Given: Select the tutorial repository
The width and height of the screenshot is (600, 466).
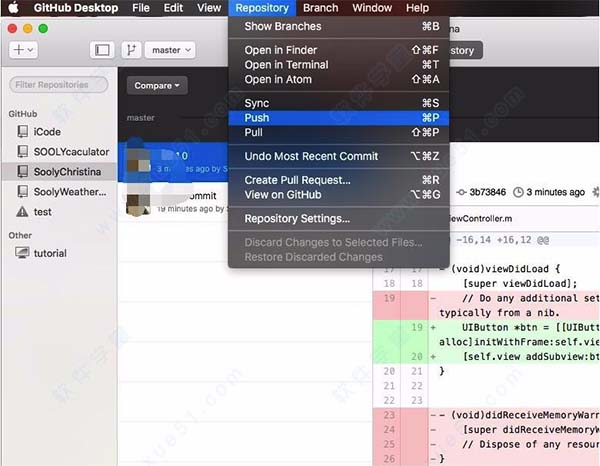Looking at the screenshot, I should (59, 253).
